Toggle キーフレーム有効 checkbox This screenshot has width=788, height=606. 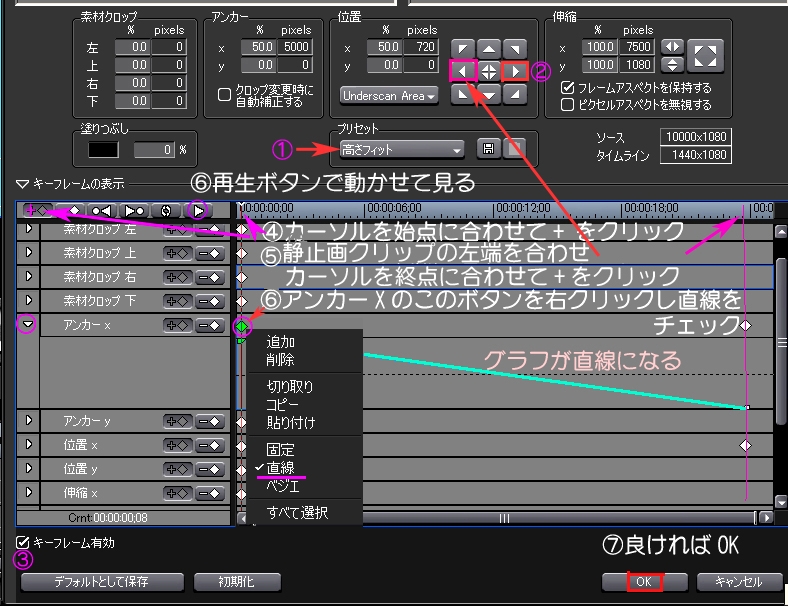22,543
